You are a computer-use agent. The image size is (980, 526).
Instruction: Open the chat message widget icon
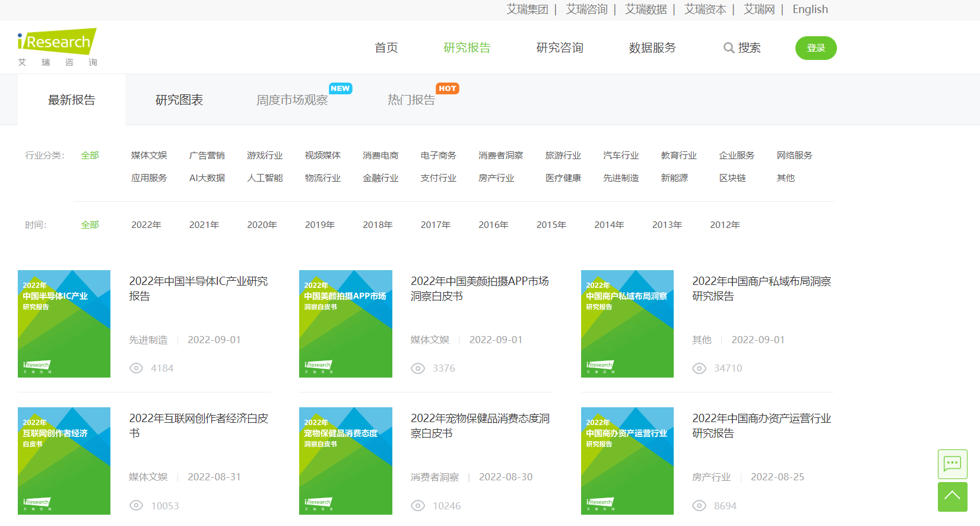tap(952, 464)
